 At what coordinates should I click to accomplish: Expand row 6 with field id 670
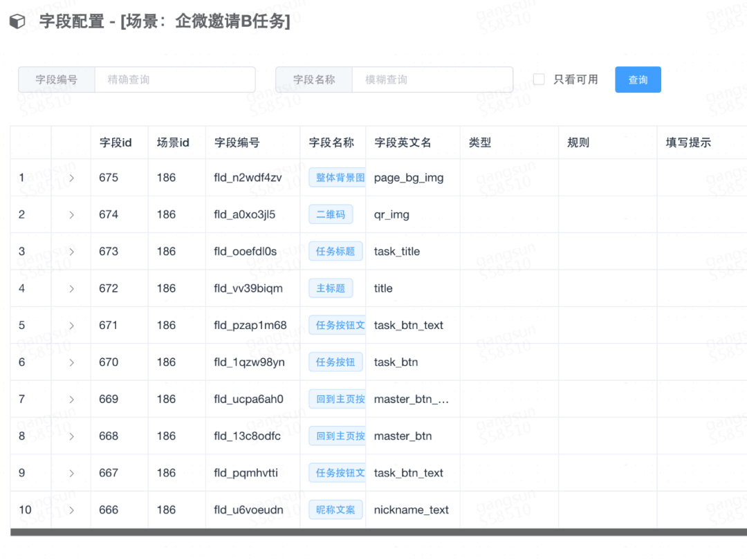[x=71, y=362]
